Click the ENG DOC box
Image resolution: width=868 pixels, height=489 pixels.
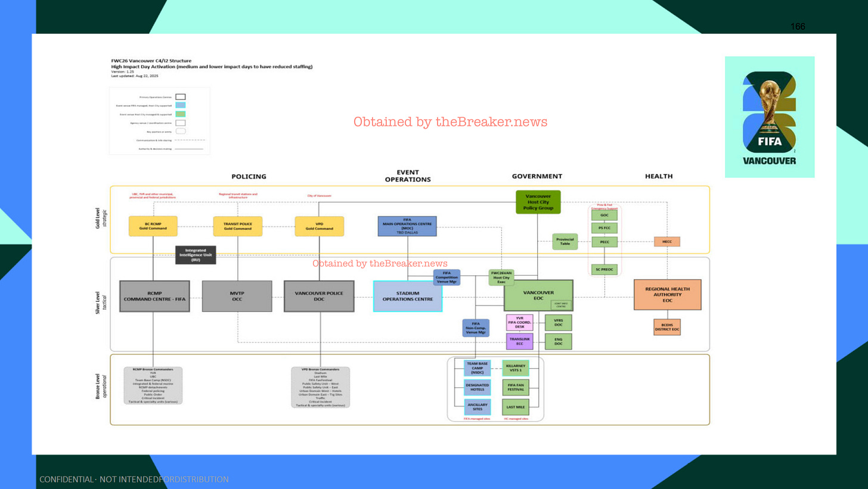click(x=559, y=341)
